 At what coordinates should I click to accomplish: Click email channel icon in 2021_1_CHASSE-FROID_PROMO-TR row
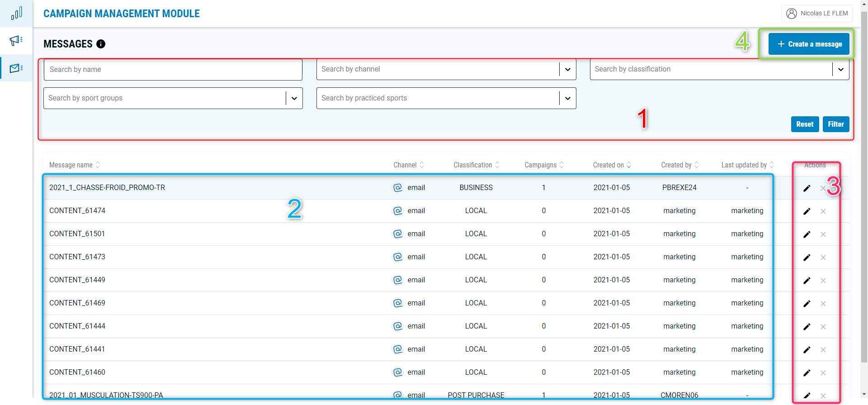(398, 188)
